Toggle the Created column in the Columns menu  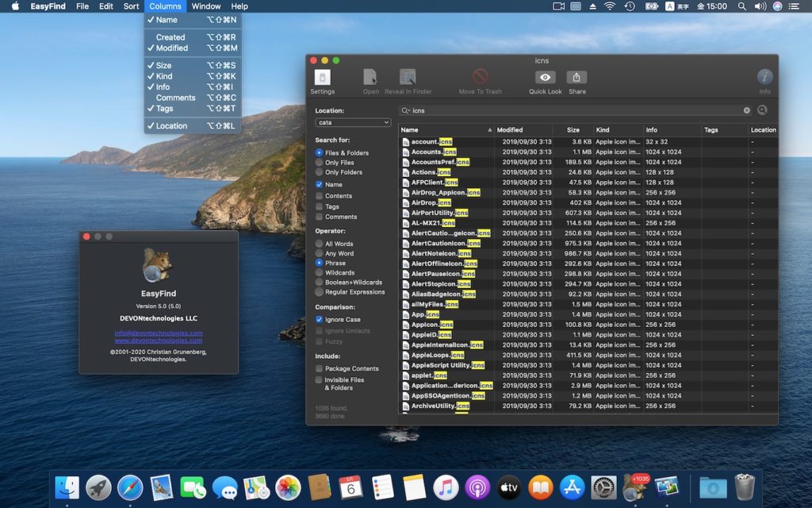[x=170, y=37]
